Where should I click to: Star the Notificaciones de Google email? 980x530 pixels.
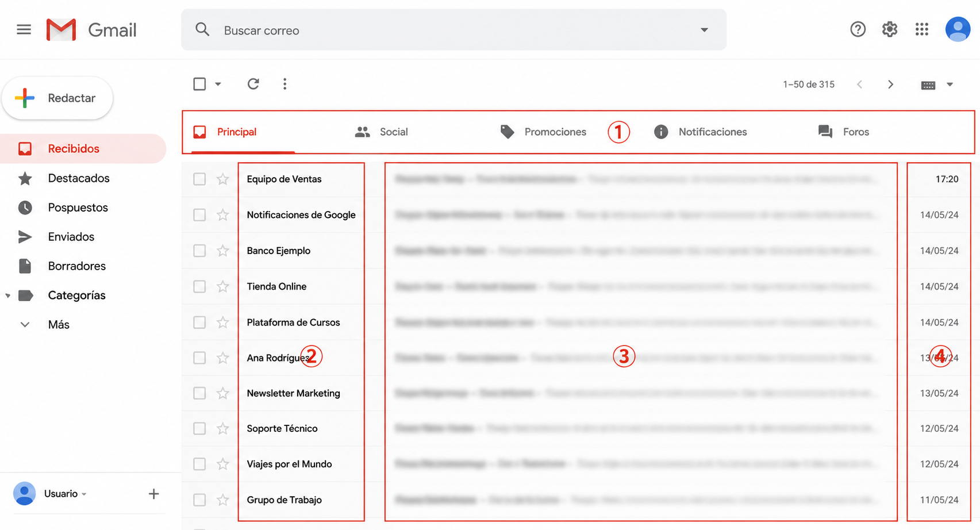tap(222, 215)
